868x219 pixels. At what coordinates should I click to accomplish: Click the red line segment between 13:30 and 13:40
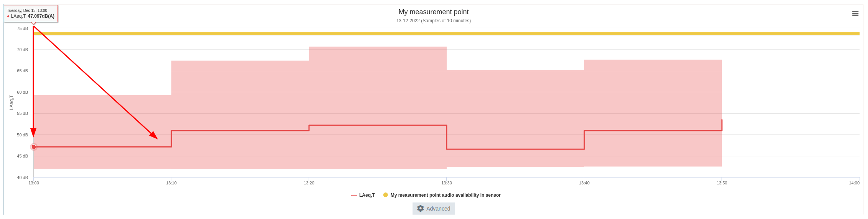[x=515, y=149]
